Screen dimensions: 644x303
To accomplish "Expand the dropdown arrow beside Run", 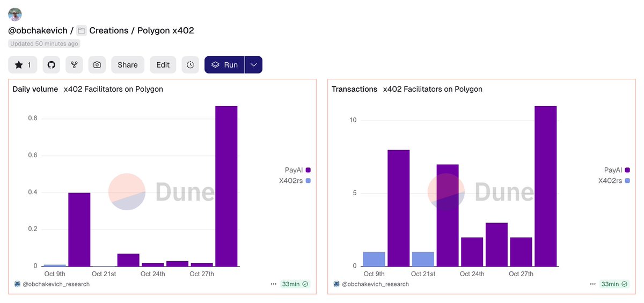I will (254, 65).
